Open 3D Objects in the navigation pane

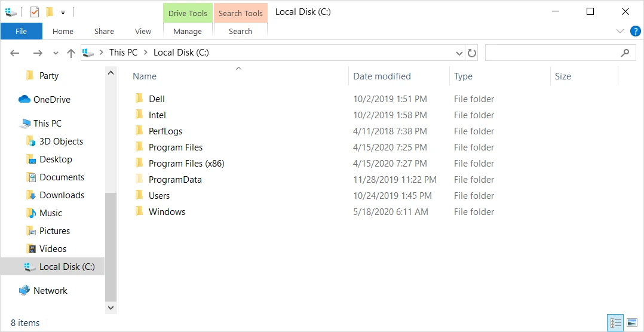pos(61,141)
